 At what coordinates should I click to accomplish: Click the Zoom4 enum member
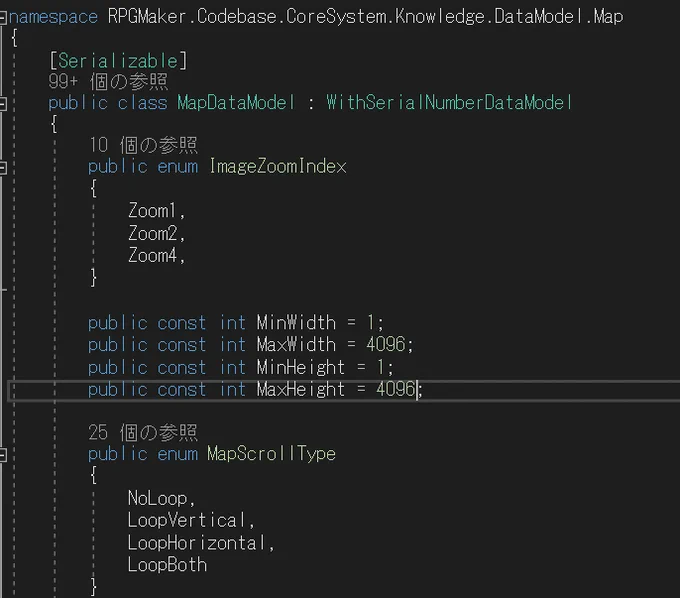(x=152, y=256)
